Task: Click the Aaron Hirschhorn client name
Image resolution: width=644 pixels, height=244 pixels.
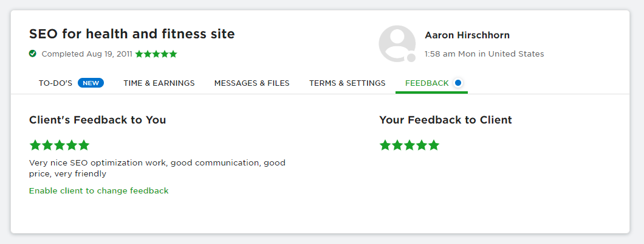Action: tap(467, 35)
